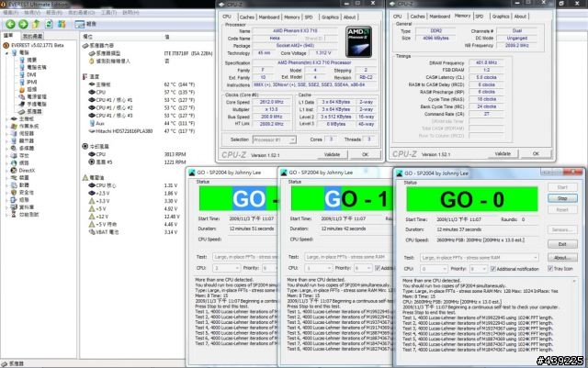Select the IPMI item in EVEREST tree
Screen dimensions: 588x368
click(x=31, y=82)
